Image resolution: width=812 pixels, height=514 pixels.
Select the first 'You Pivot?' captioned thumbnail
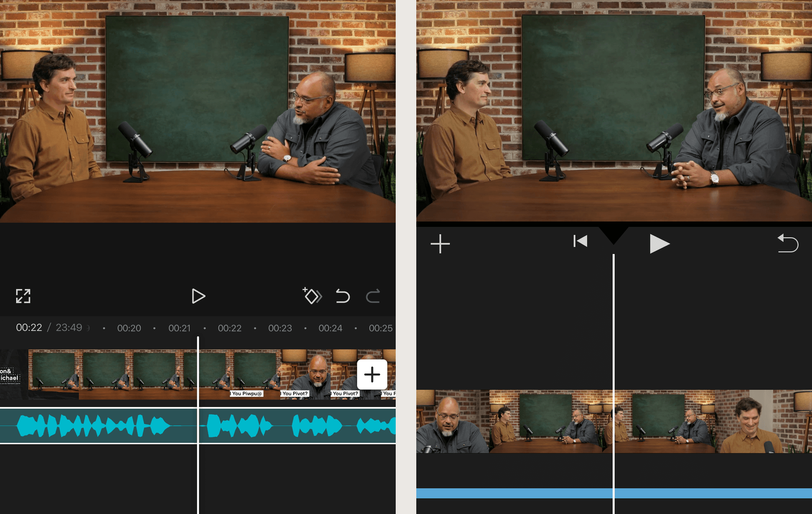(x=306, y=375)
